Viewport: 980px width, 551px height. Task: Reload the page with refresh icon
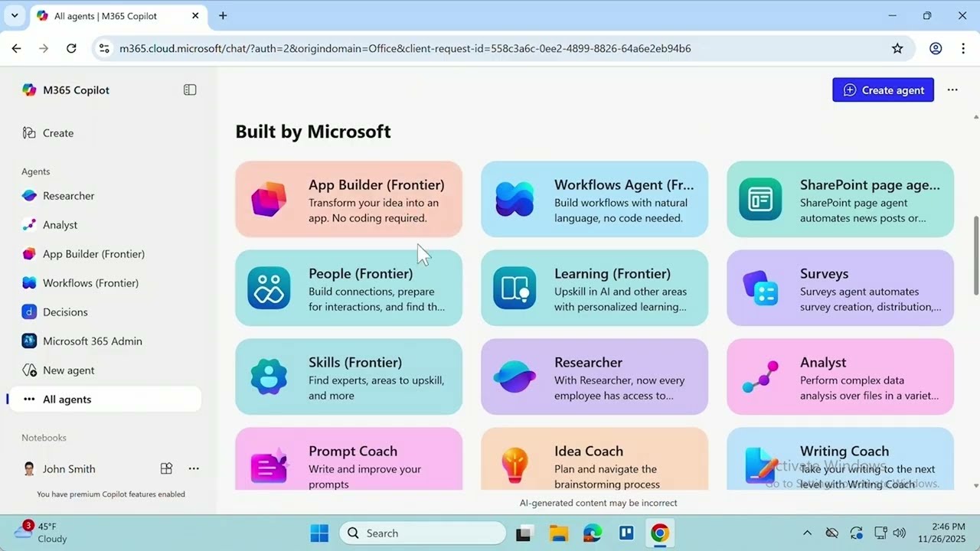[71, 48]
